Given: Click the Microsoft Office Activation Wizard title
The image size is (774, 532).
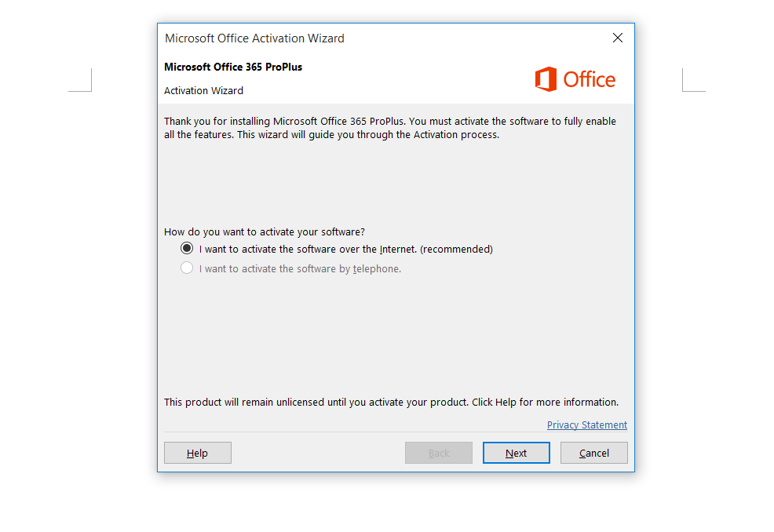Looking at the screenshot, I should [x=254, y=38].
